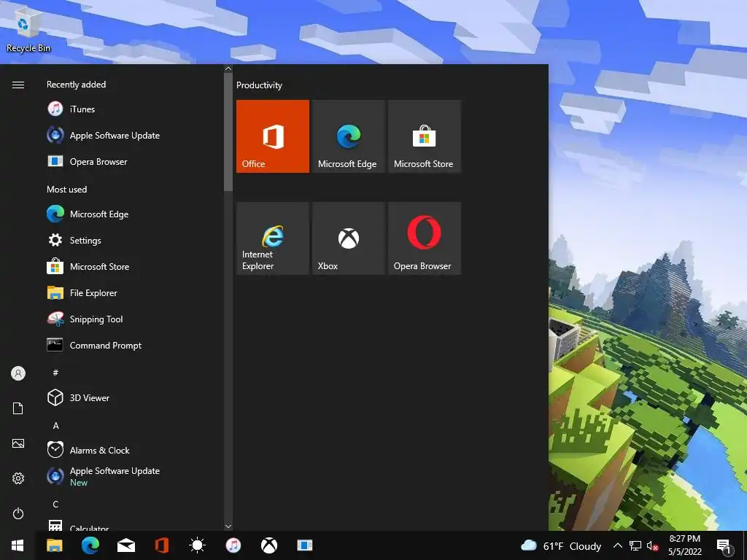Click app list scroll down arrow

click(x=228, y=526)
